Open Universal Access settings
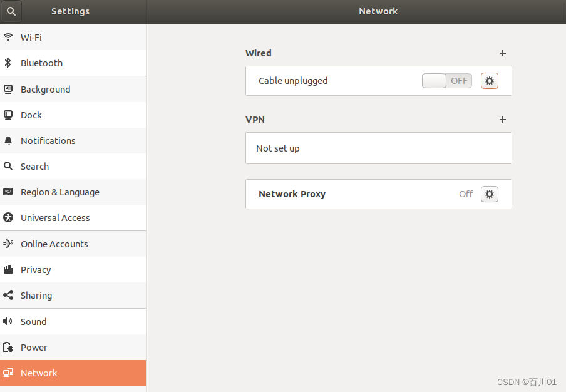This screenshot has height=392, width=566. (73, 217)
